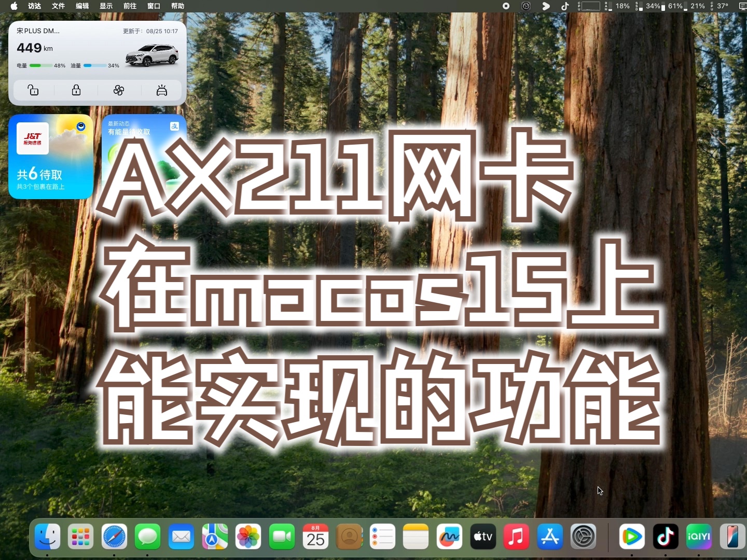Tap lock button in car widget

point(76,90)
